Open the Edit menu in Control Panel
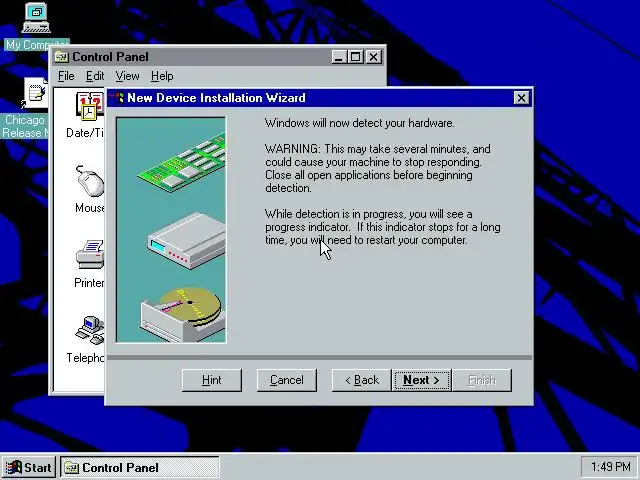Image resolution: width=640 pixels, height=480 pixels. pyautogui.click(x=95, y=76)
